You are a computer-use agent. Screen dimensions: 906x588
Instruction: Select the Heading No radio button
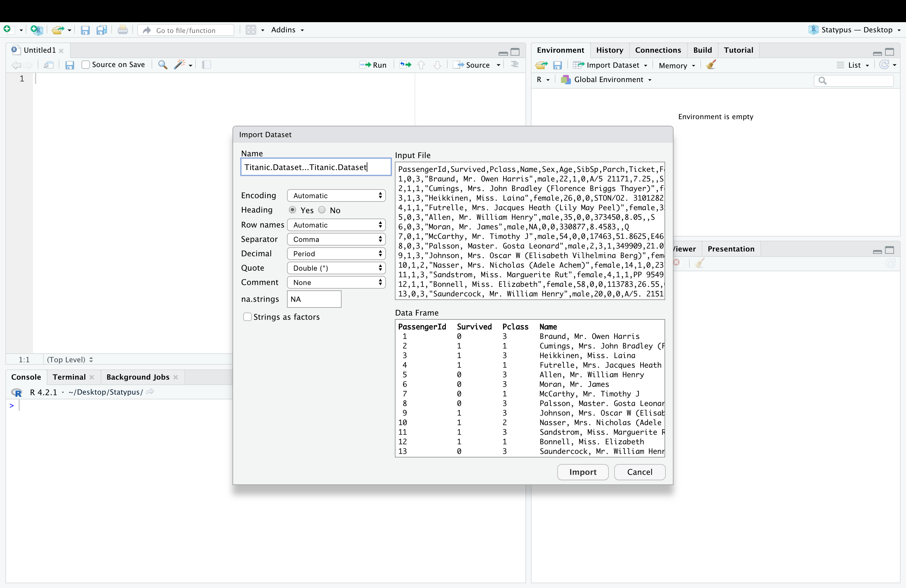pyautogui.click(x=322, y=210)
